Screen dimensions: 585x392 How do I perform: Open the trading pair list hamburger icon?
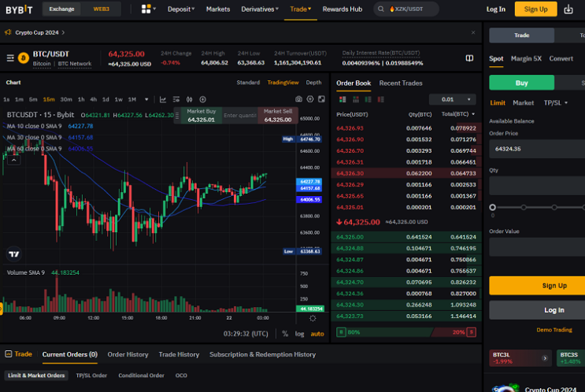point(10,58)
